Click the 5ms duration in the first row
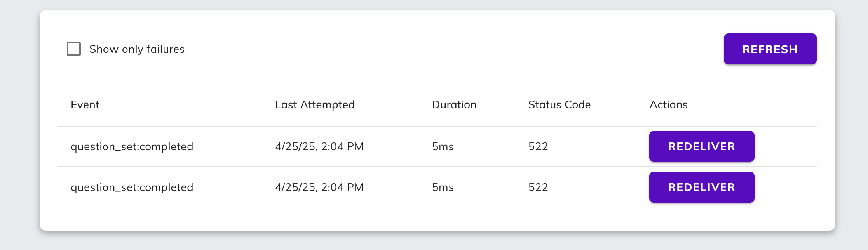Viewport: 868px width, 250px height. click(x=443, y=147)
